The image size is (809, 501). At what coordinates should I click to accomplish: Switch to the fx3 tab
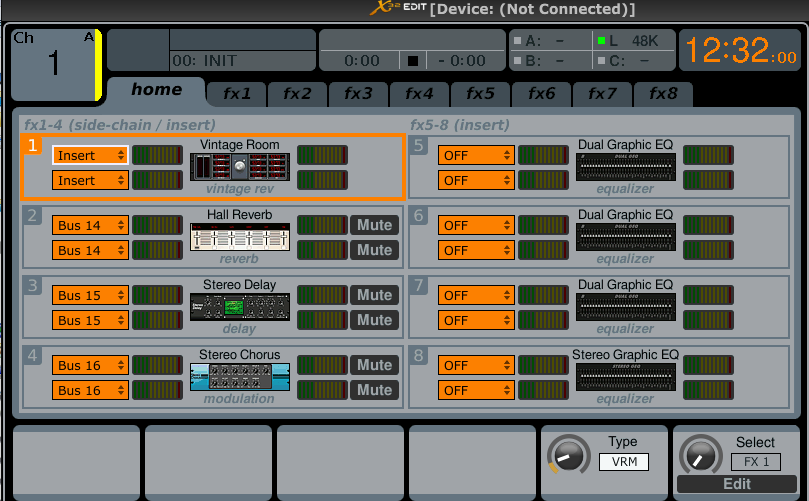point(359,94)
